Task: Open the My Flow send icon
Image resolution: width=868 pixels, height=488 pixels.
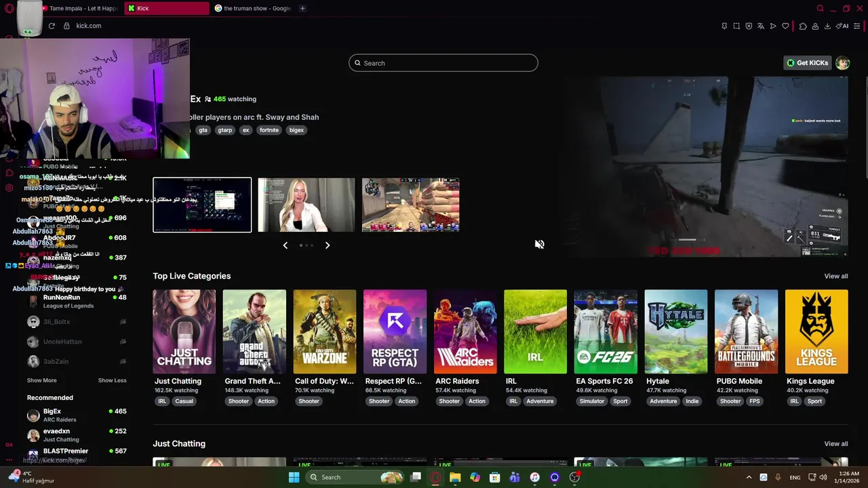Action: click(x=773, y=26)
